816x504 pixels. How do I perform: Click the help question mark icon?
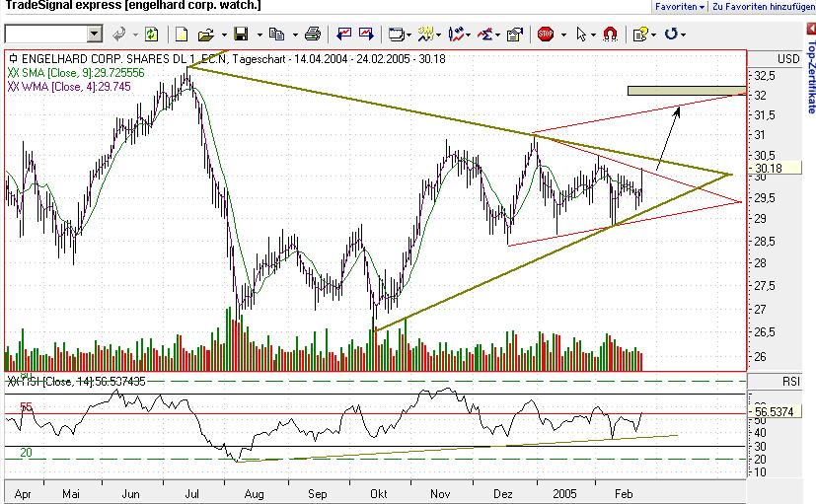tap(639, 35)
